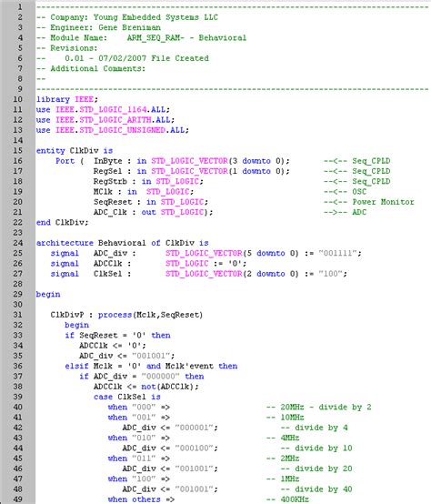Viewport: 431px width, 504px height.
Task: Click line number 39 in the gutter
Action: pyautogui.click(x=17, y=397)
